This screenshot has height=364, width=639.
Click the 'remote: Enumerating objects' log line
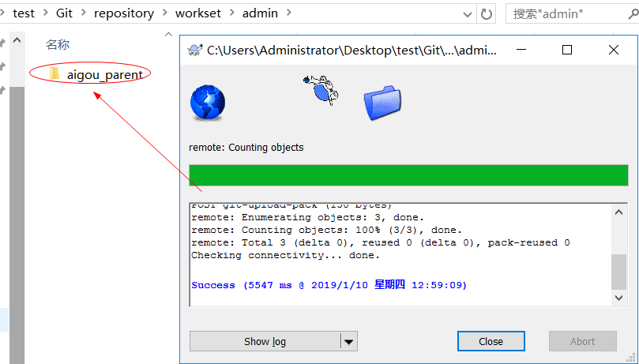pyautogui.click(x=308, y=217)
